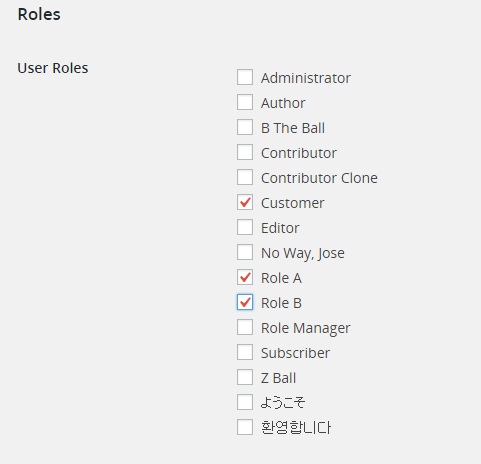Click the Contributor Clone label text

pos(319,178)
